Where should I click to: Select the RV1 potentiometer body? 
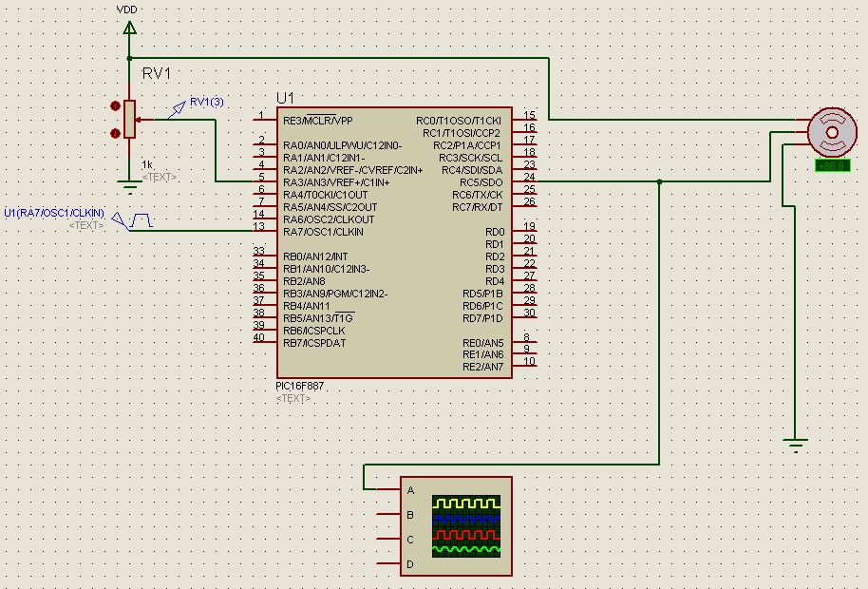(129, 119)
